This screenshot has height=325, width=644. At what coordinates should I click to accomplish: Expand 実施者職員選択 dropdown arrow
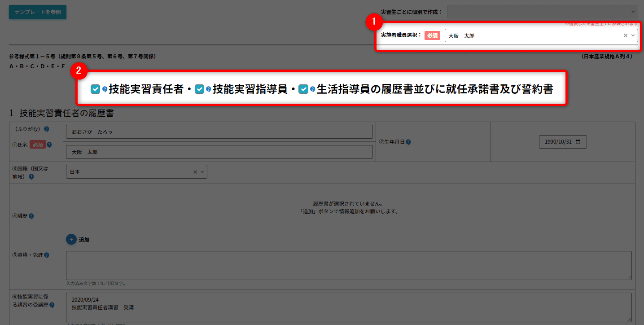coord(633,35)
